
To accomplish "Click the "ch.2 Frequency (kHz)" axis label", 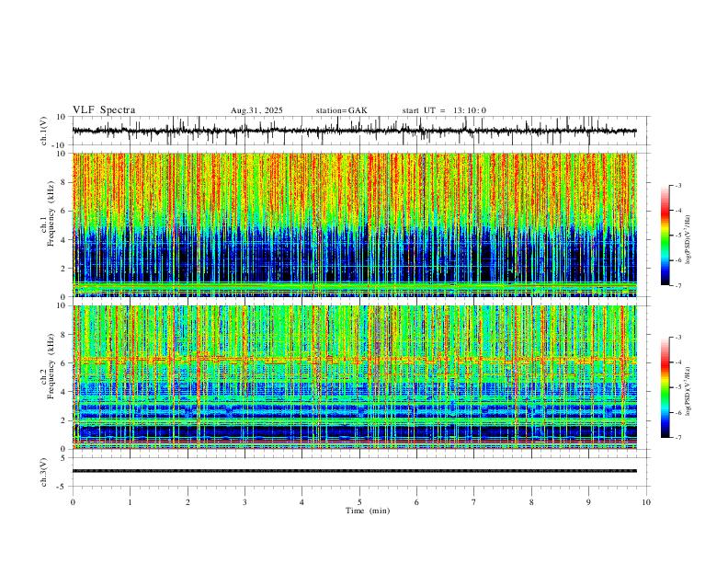I will pyautogui.click(x=48, y=365).
